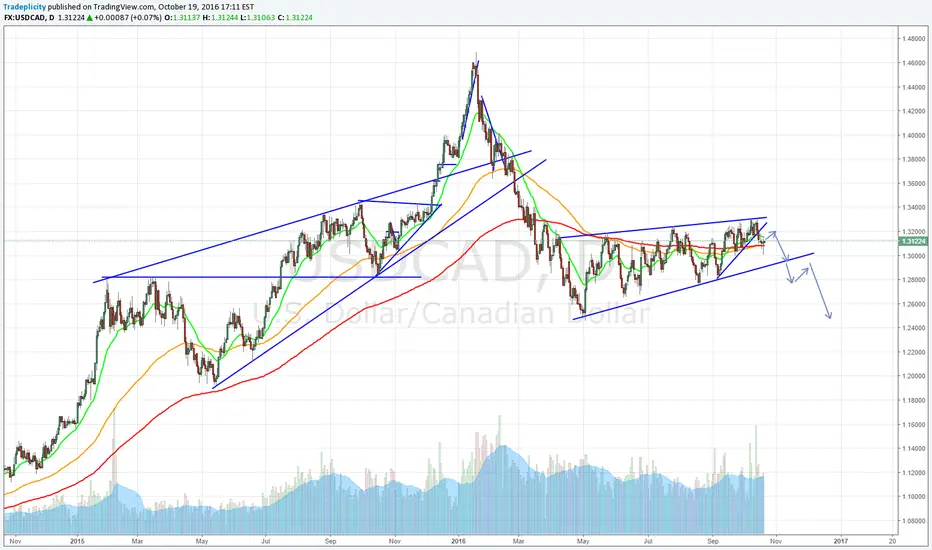This screenshot has width=932, height=550.
Task: Click the 1.36000 price axis label
Action: (x=914, y=183)
